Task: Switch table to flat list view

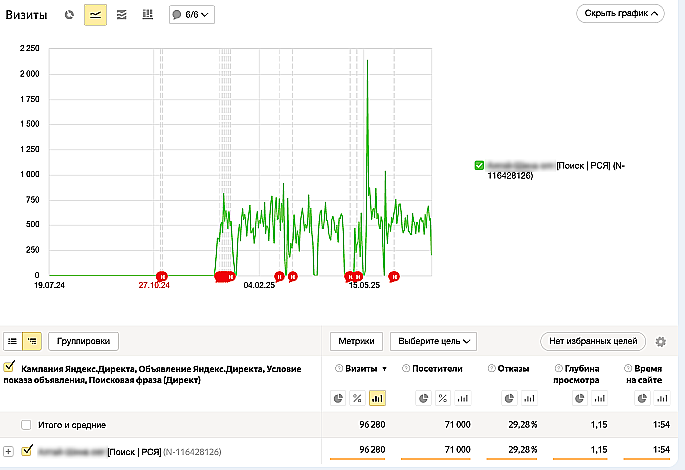Action: 13,341
